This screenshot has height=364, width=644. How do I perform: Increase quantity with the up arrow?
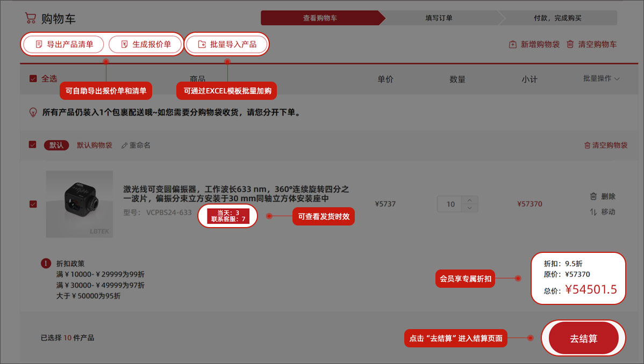(x=470, y=200)
